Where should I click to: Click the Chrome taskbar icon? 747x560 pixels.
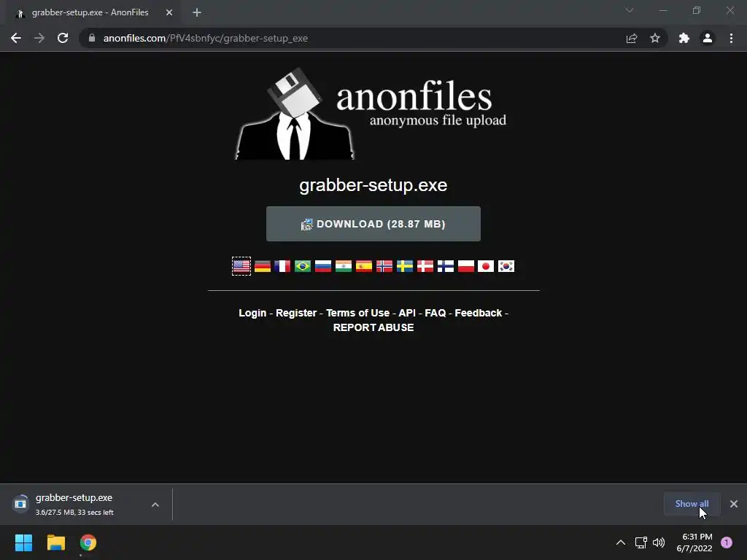[88, 542]
